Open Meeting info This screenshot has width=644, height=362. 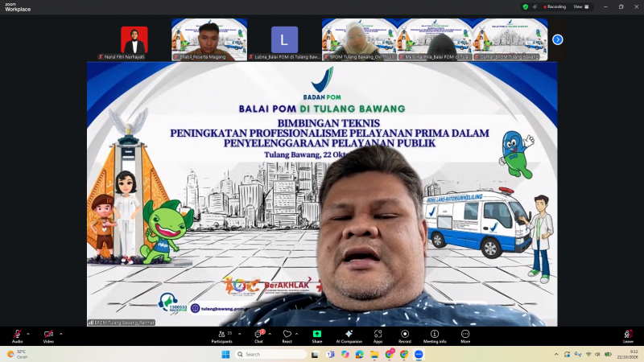435,336
